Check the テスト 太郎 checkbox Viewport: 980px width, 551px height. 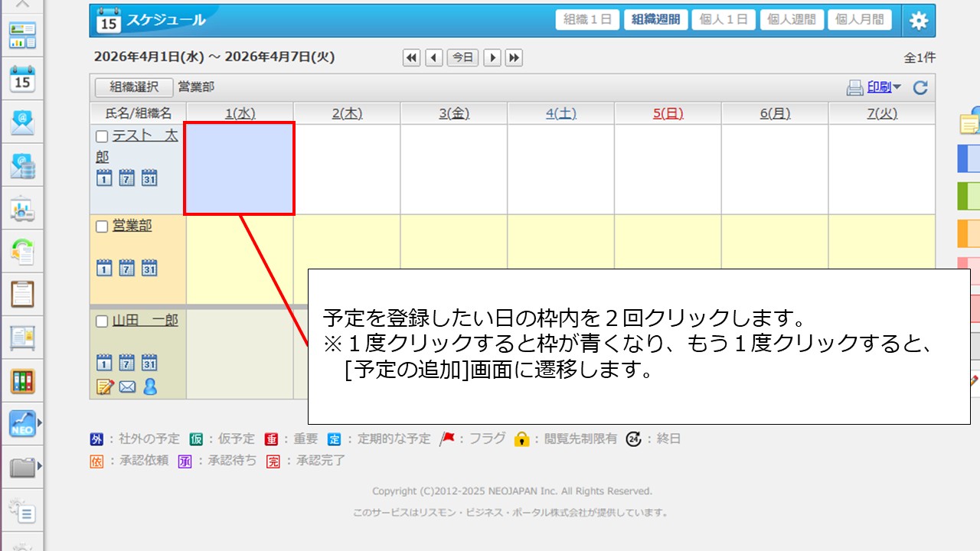click(102, 137)
